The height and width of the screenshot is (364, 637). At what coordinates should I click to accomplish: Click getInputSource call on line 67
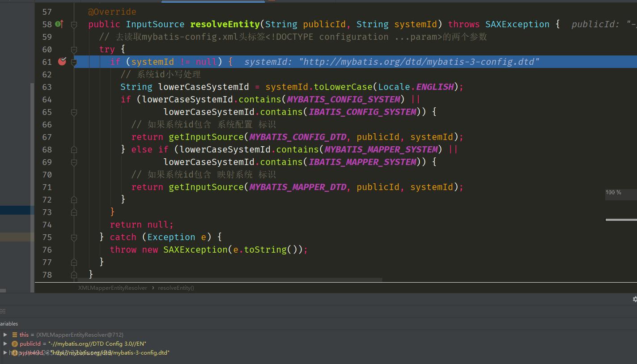pyautogui.click(x=206, y=137)
